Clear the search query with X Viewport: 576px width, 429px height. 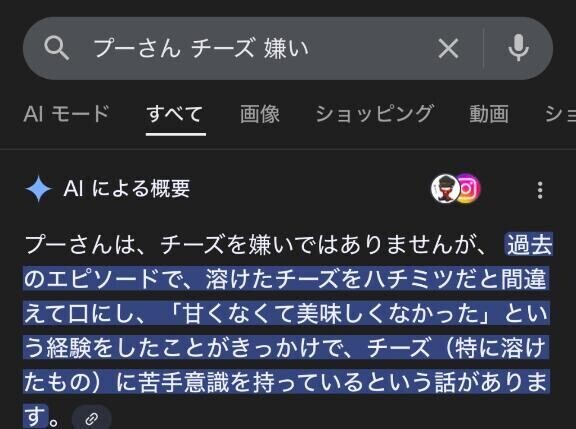(x=448, y=48)
